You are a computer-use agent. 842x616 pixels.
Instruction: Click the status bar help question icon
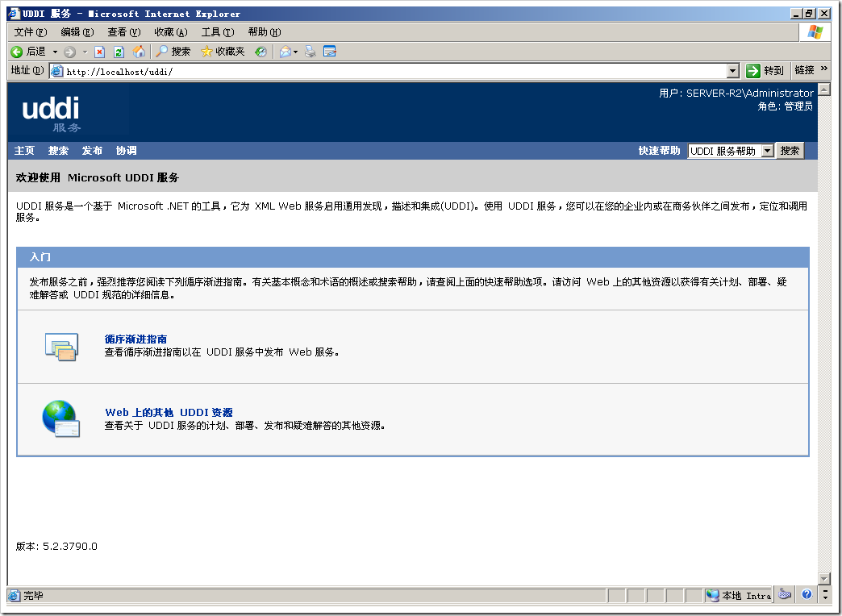coord(806,594)
